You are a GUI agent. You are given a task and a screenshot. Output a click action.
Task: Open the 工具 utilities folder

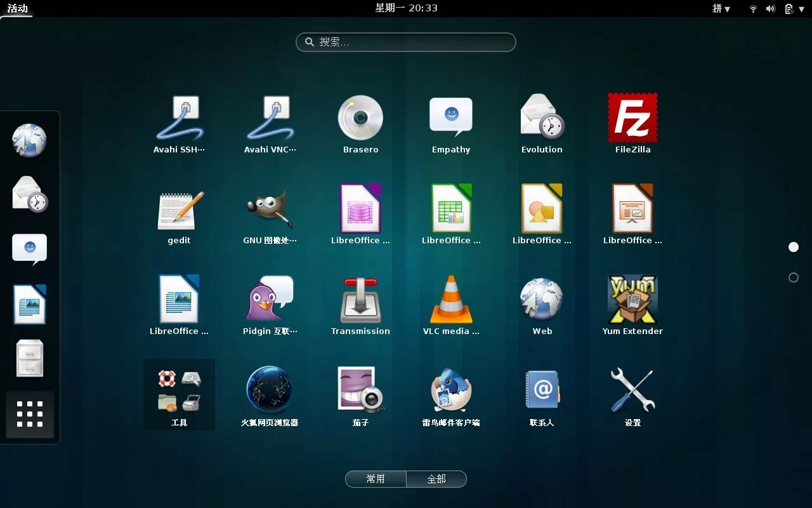pos(179,395)
